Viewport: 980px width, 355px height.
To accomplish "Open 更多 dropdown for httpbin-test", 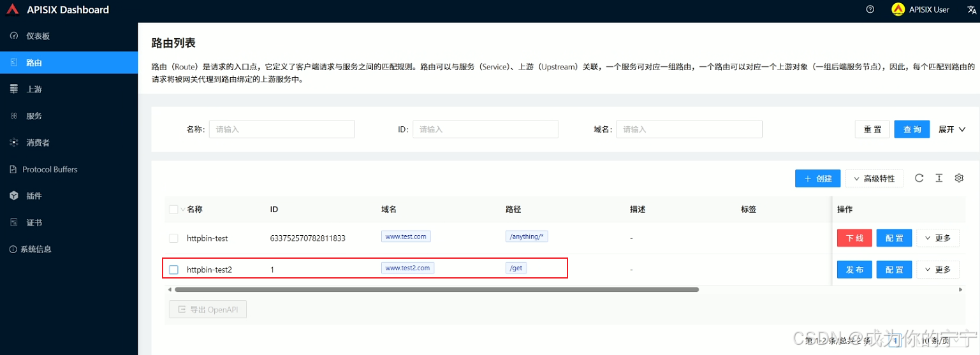I will (937, 238).
